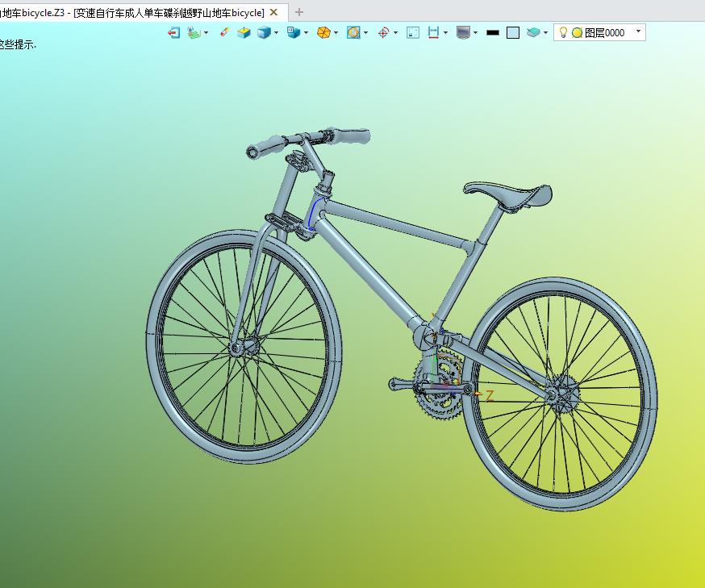Expand the monitor display options arrow

click(x=475, y=32)
